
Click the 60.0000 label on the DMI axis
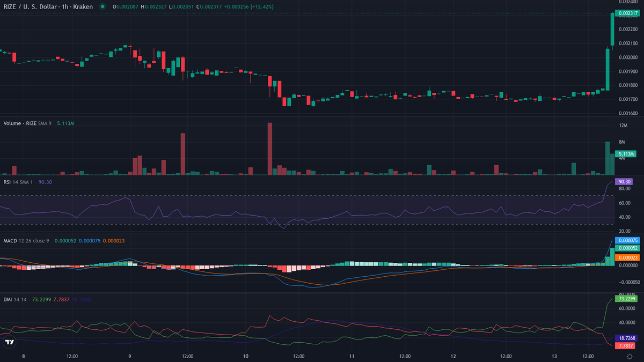pos(627,309)
